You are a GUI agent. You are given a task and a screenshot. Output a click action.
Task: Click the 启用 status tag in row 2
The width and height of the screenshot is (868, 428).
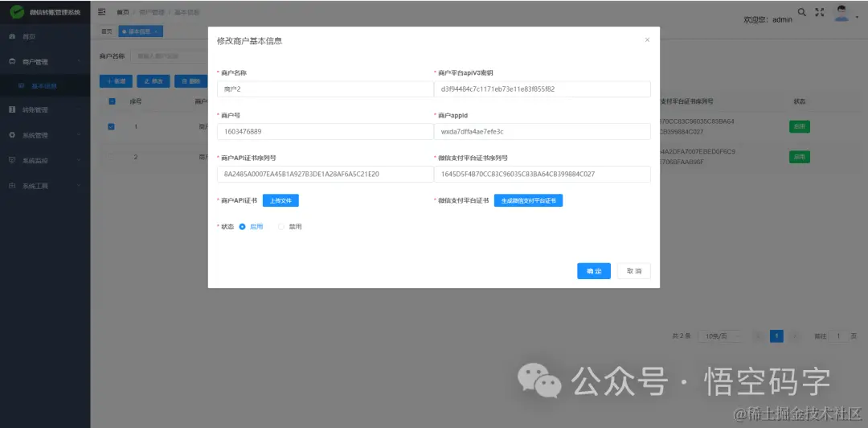[799, 158]
